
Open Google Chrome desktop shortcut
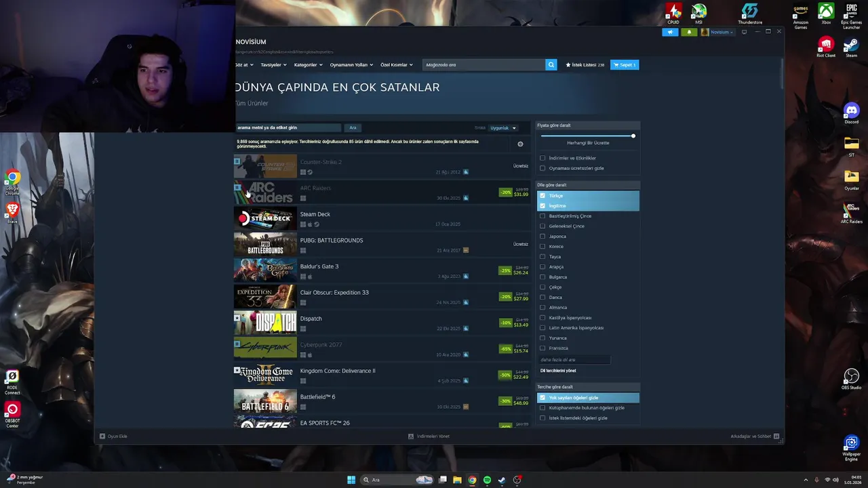click(x=12, y=183)
